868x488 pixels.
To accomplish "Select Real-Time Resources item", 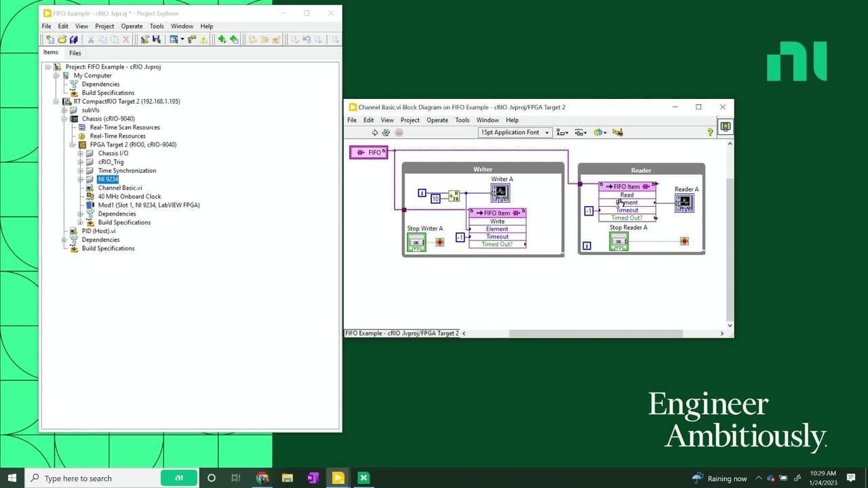I will pyautogui.click(x=117, y=136).
